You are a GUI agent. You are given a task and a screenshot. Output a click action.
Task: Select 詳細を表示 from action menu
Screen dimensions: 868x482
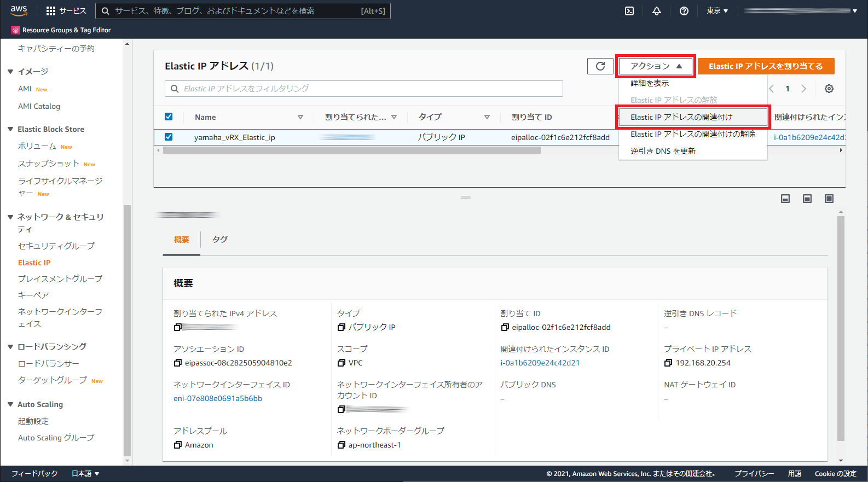[650, 83]
